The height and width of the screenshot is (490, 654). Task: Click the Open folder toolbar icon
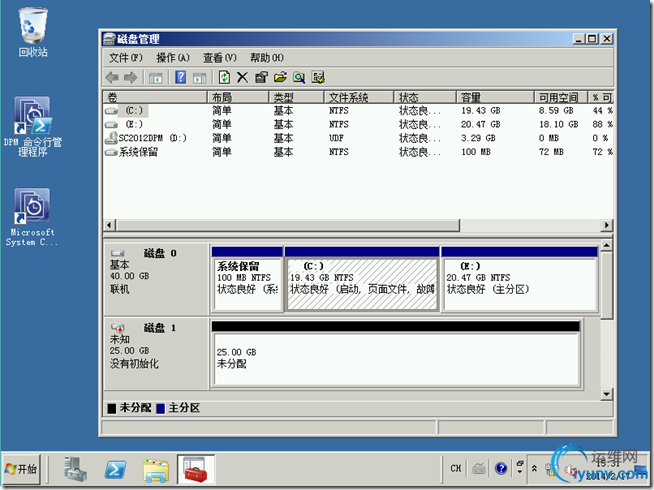click(280, 78)
